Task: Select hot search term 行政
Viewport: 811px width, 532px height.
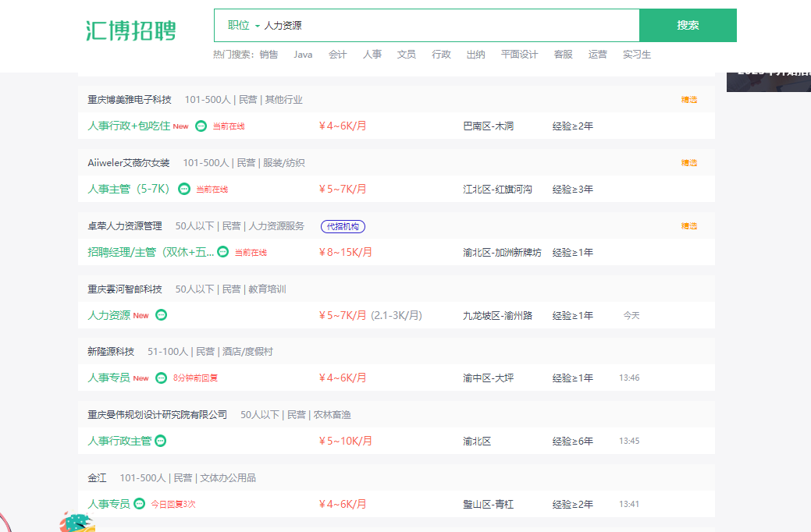Action: point(441,55)
